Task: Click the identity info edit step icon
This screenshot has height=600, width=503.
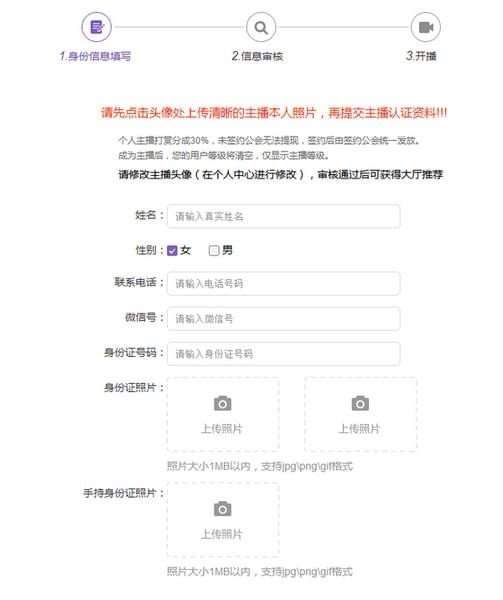Action: tap(96, 27)
